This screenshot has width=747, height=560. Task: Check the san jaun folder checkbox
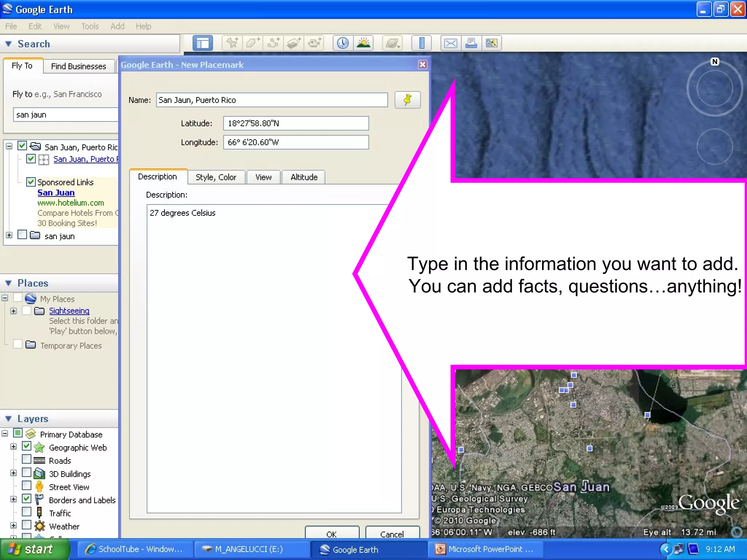22,234
